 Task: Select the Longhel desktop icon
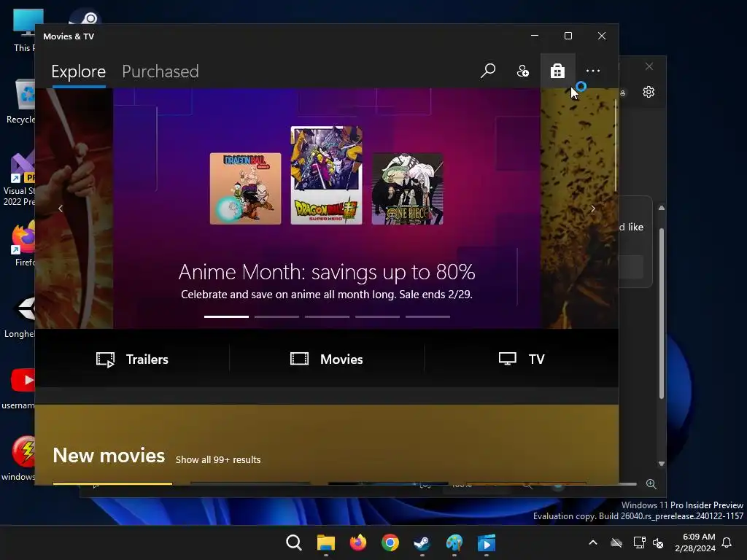tap(20, 315)
